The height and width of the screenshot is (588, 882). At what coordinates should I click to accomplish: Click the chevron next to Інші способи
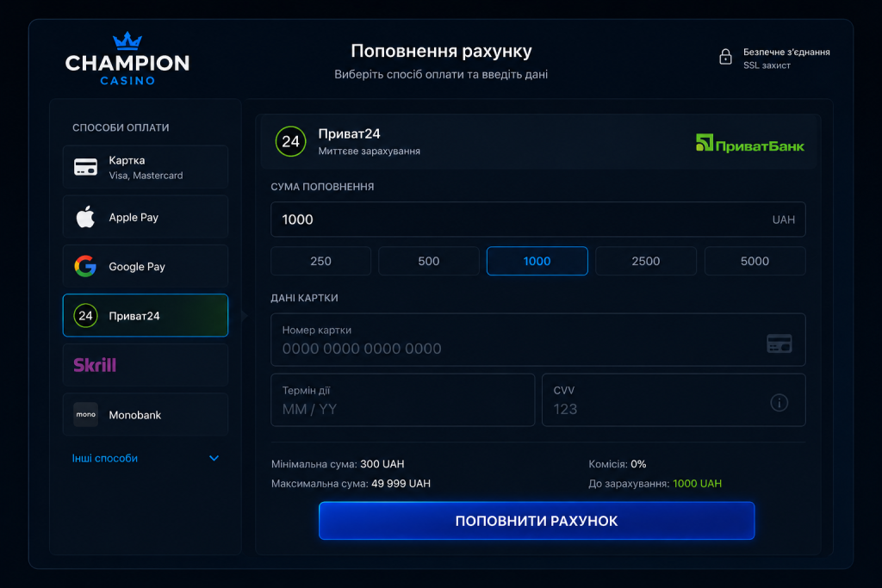click(x=214, y=458)
